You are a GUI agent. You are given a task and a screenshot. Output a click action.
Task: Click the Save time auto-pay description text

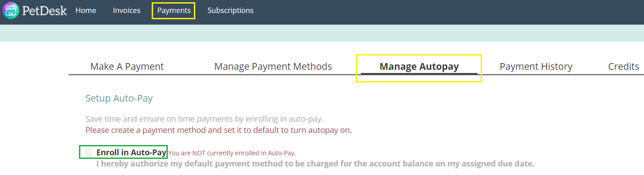pos(204,120)
